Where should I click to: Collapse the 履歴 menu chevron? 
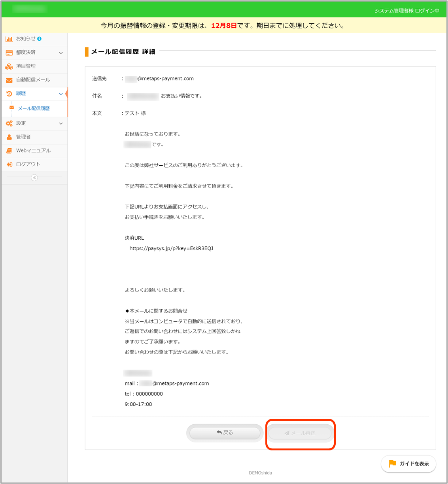click(61, 94)
